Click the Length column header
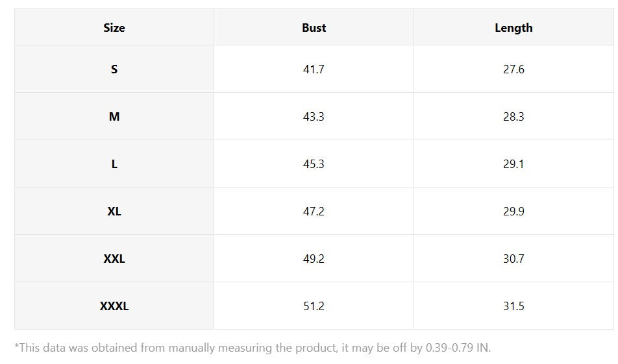 (x=513, y=28)
